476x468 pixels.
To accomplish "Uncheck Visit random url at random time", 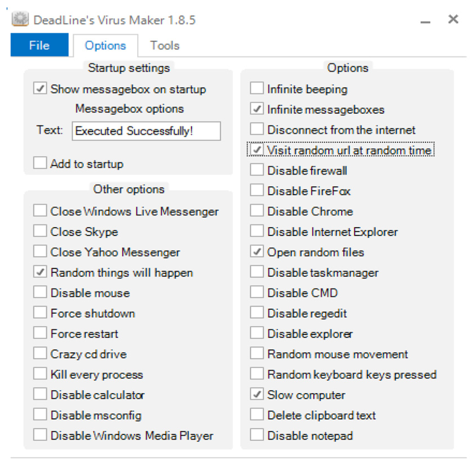I will tap(257, 150).
